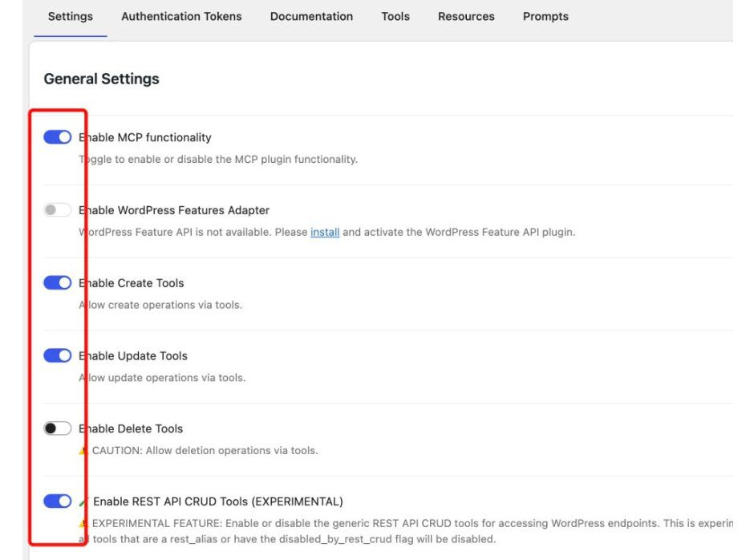754x560 pixels.
Task: Disable the Enable MCP functionality switch
Action: click(x=57, y=137)
